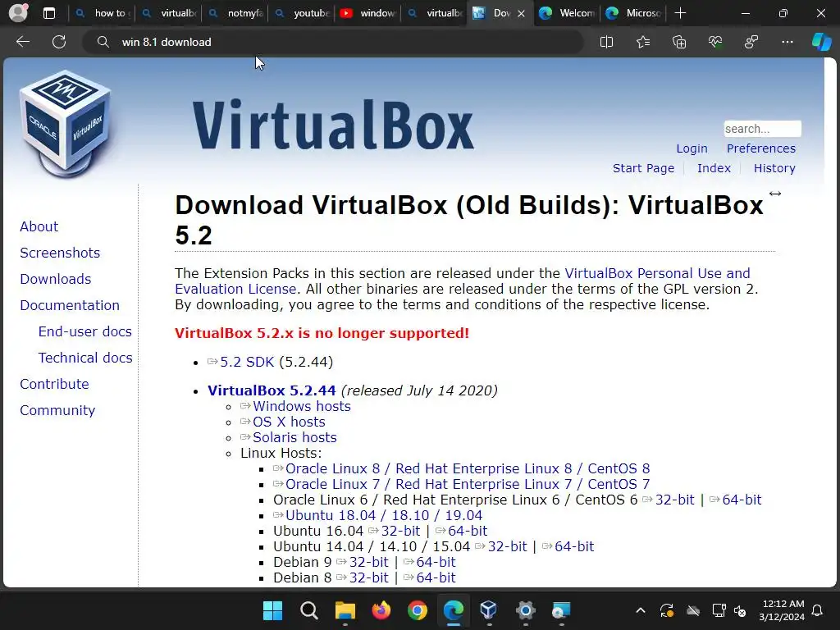840x630 pixels.
Task: Download Oracle Linux 8 / CentOS 8 package
Action: (468, 468)
